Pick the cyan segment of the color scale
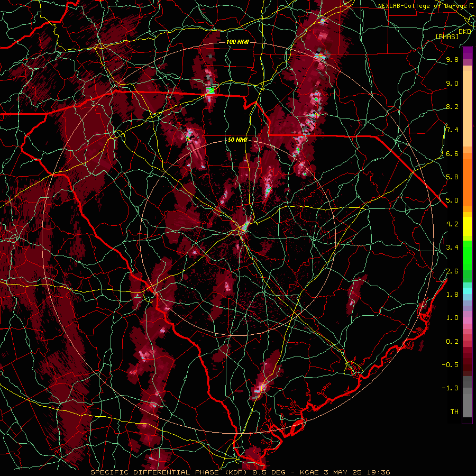476x476 pixels. coord(467,290)
